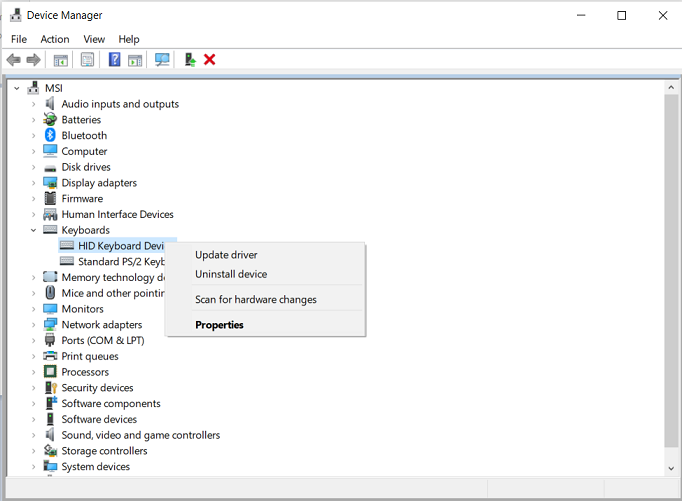Toggle the console tree pane icon

60,60
